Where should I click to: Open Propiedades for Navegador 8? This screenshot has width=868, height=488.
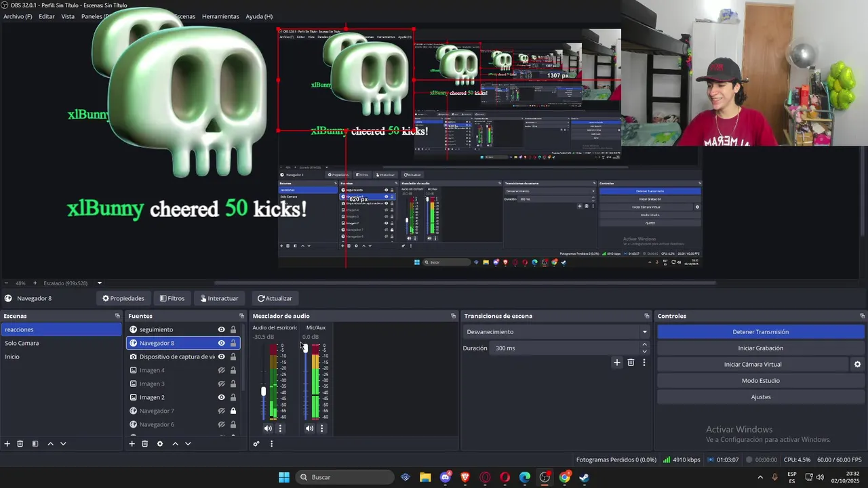point(123,298)
